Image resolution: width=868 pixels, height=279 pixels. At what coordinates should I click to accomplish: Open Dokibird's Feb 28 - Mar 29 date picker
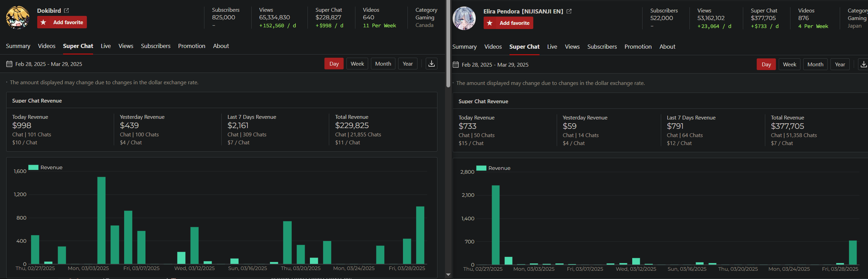(x=48, y=64)
